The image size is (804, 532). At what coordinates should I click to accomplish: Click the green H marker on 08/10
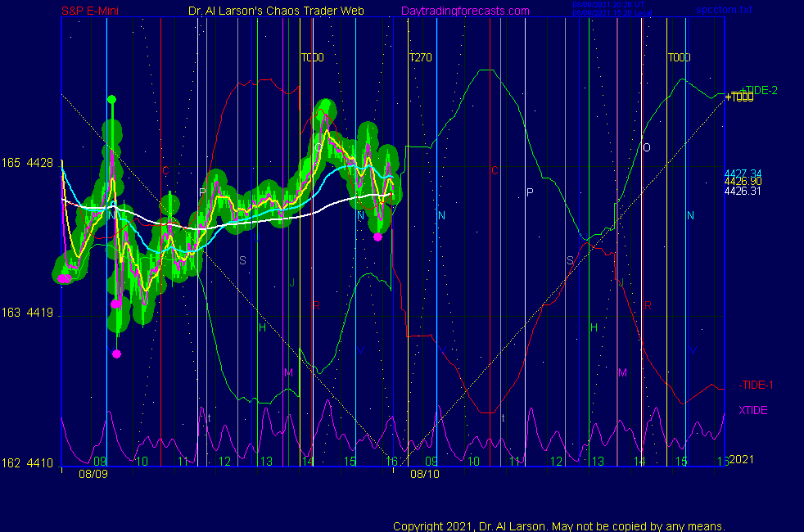pos(594,328)
